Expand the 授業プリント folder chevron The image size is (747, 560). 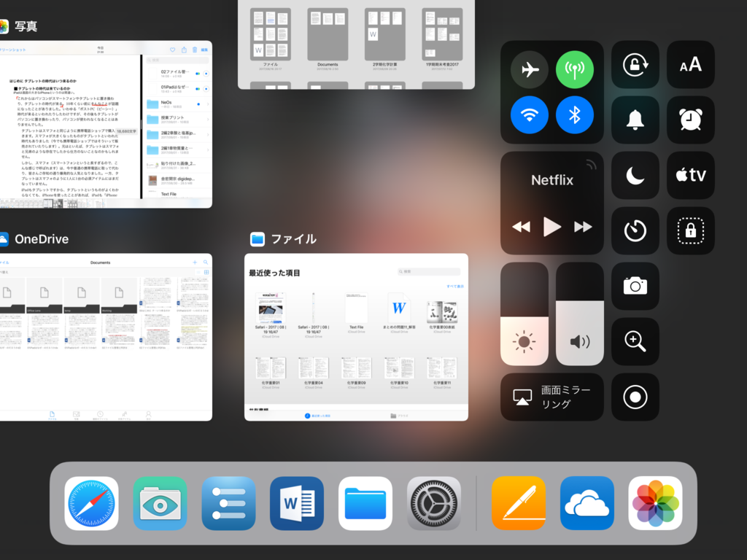[x=208, y=120]
